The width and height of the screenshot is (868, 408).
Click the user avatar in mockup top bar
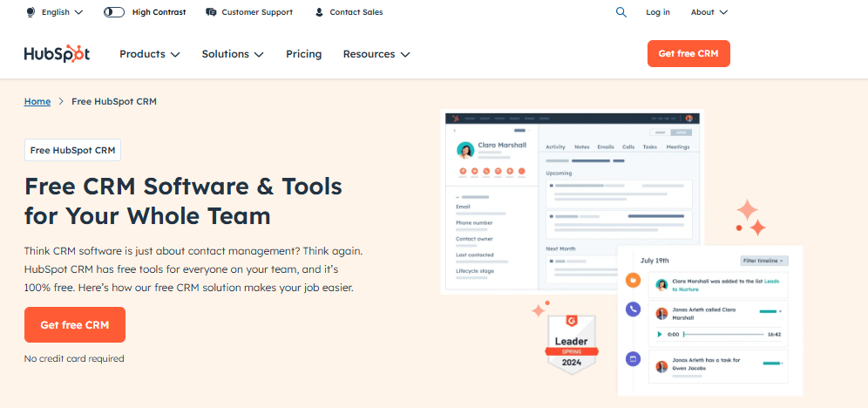click(x=689, y=119)
